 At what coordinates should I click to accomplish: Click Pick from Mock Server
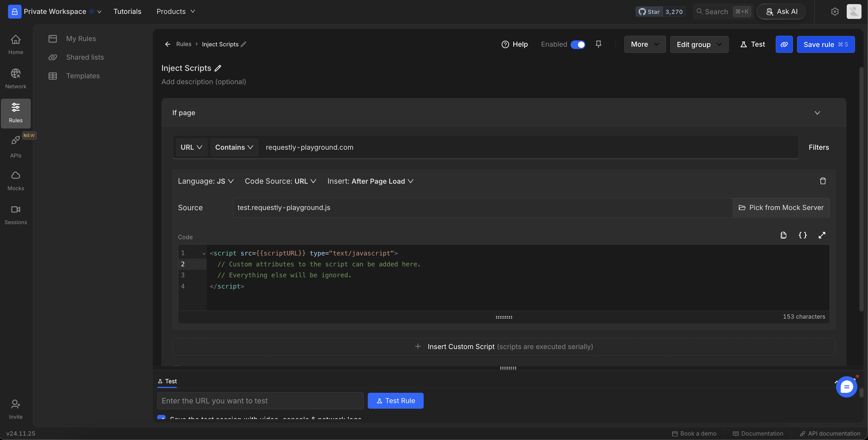[781, 208]
